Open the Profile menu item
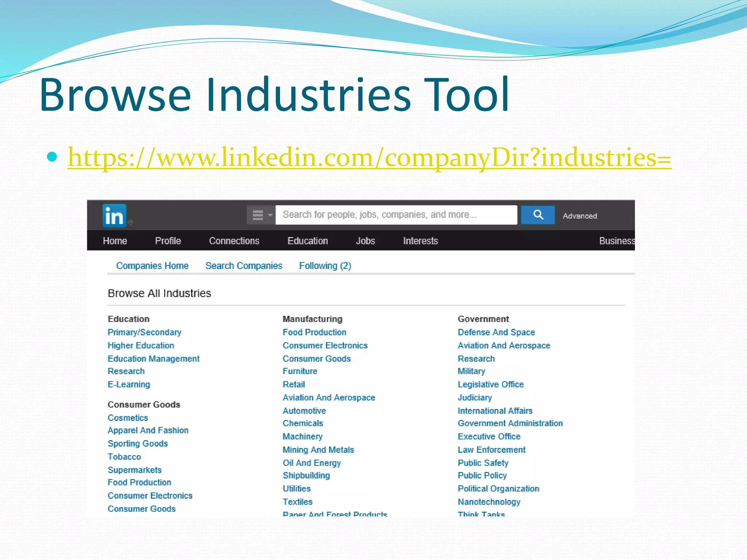The image size is (747, 560). [168, 241]
